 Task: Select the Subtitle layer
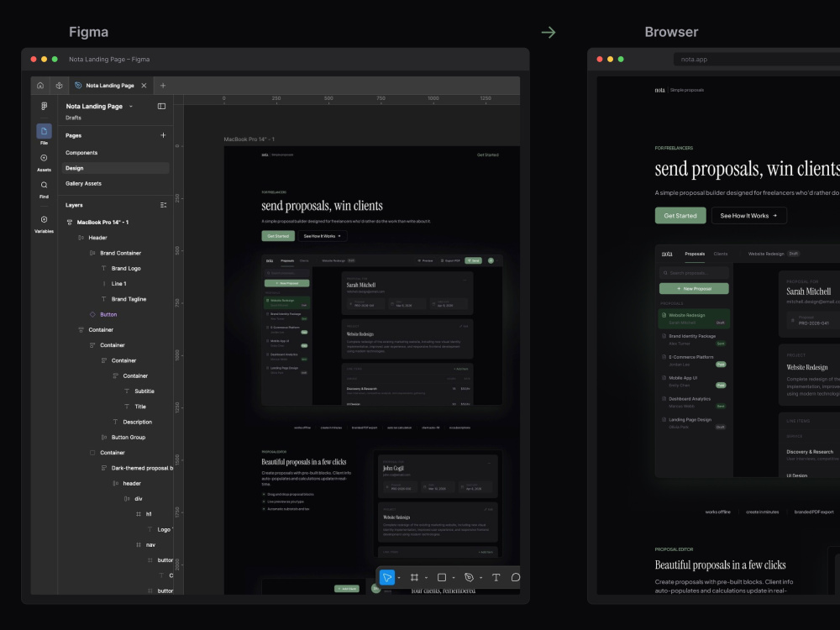144,391
